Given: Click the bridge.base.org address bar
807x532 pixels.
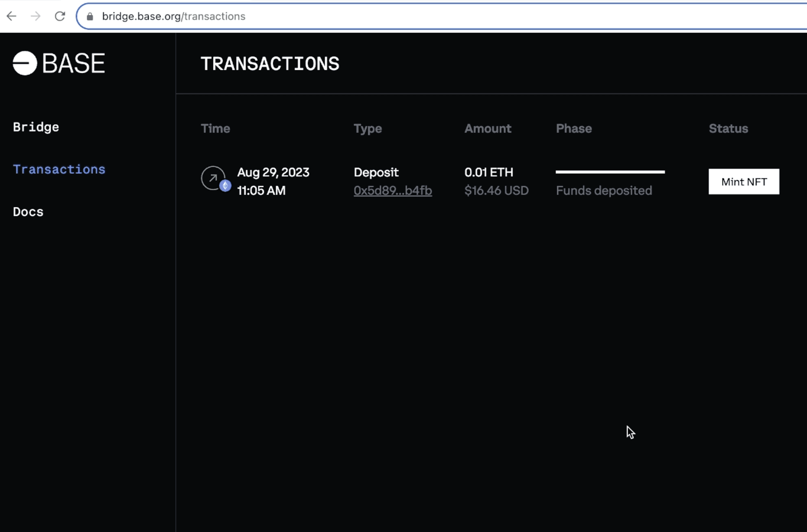Looking at the screenshot, I should pyautogui.click(x=442, y=16).
